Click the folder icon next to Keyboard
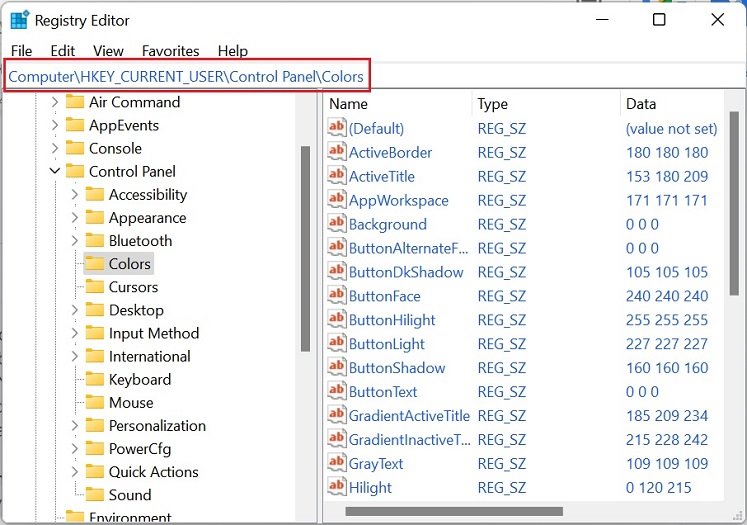This screenshot has height=525, width=747. point(95,380)
